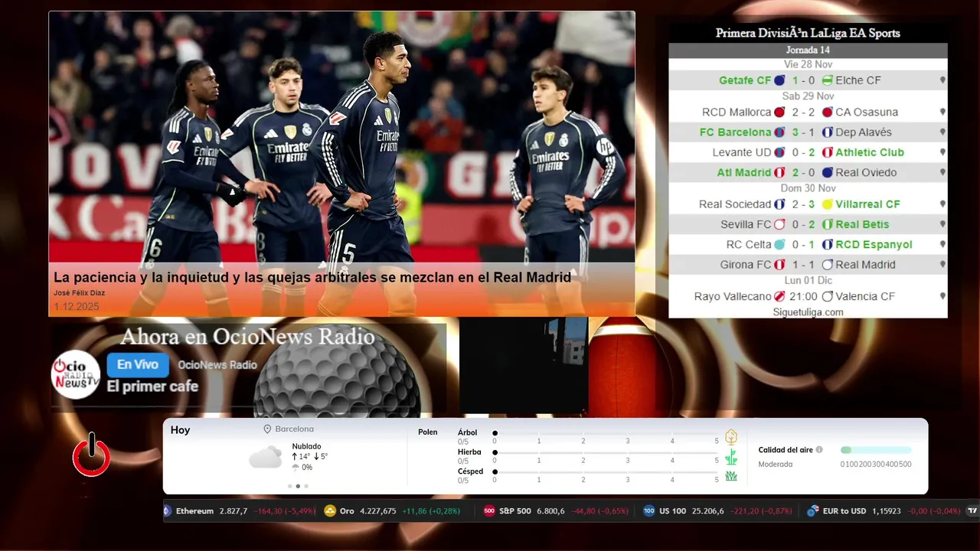Click the Calidad del aire info icon
The height and width of the screenshot is (551, 980).
click(x=819, y=450)
